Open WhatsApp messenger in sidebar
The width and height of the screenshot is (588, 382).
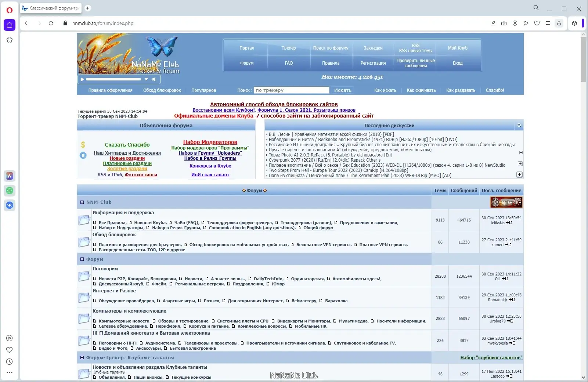click(10, 190)
